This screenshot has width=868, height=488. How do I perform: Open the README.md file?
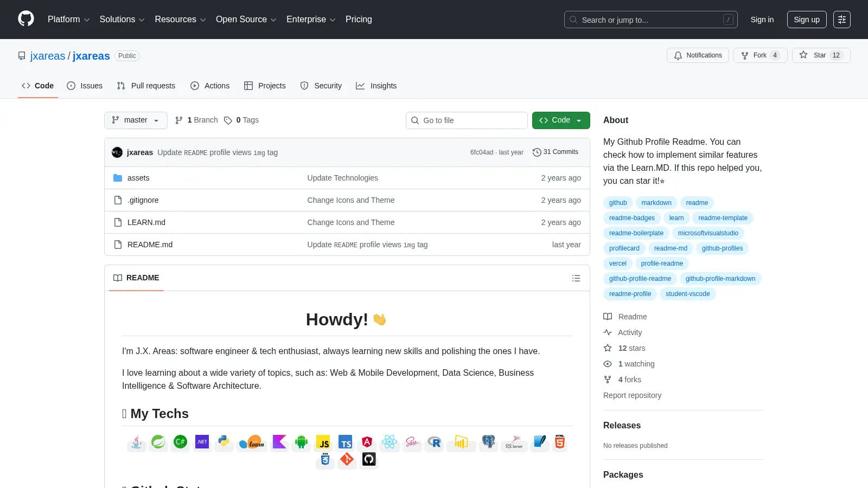coord(150,245)
